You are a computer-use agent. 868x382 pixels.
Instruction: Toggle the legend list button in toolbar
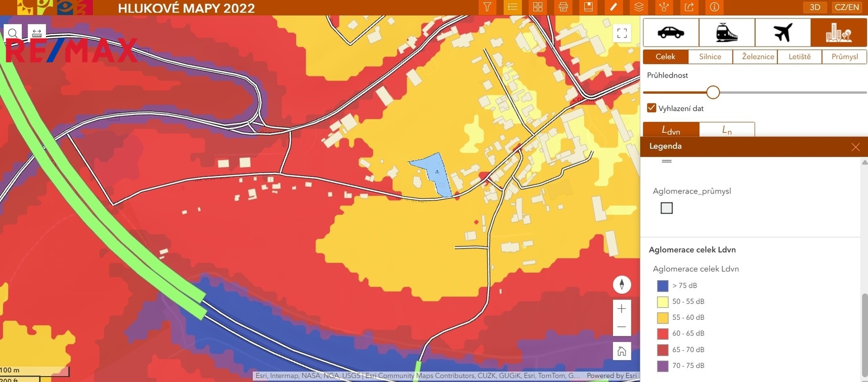tap(512, 7)
